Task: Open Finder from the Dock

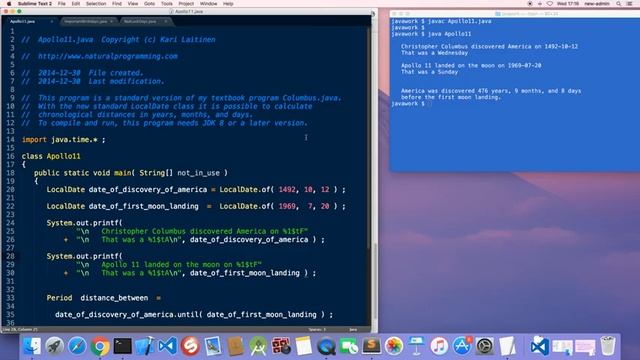Action: (32, 346)
